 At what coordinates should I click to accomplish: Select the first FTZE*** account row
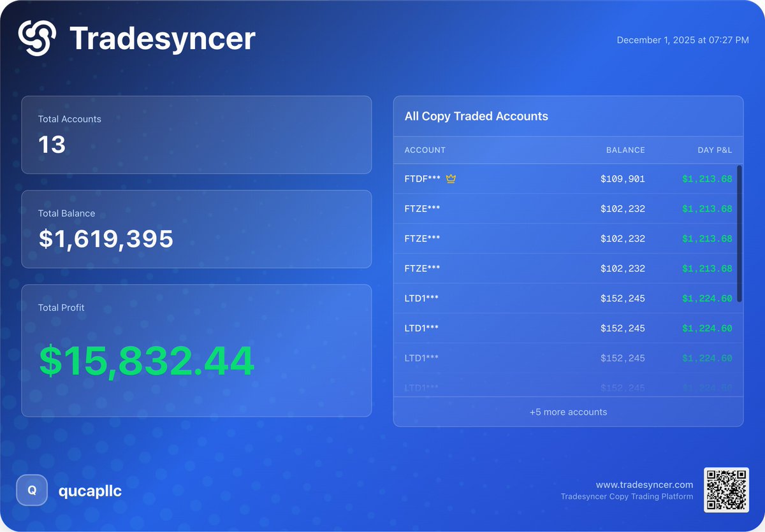[x=567, y=208]
